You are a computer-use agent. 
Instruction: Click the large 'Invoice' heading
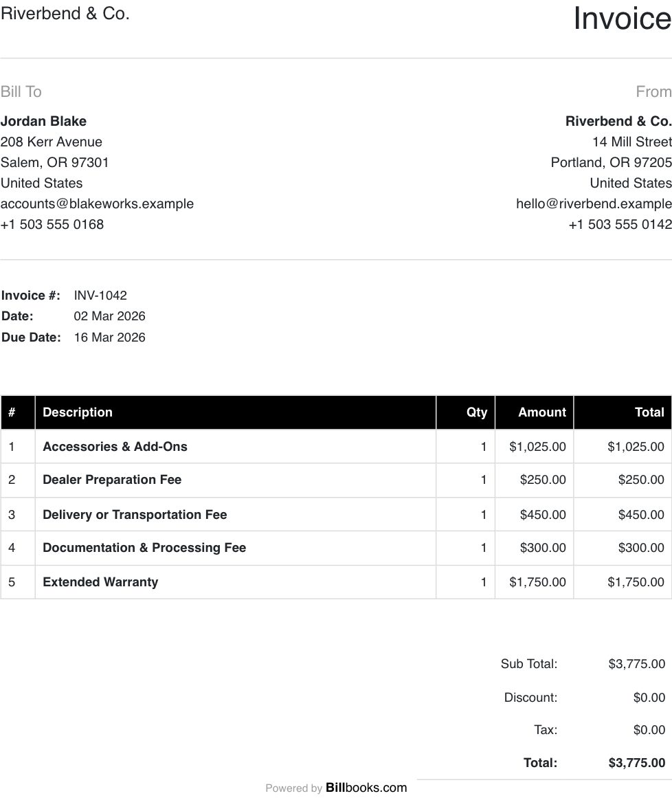(623, 19)
